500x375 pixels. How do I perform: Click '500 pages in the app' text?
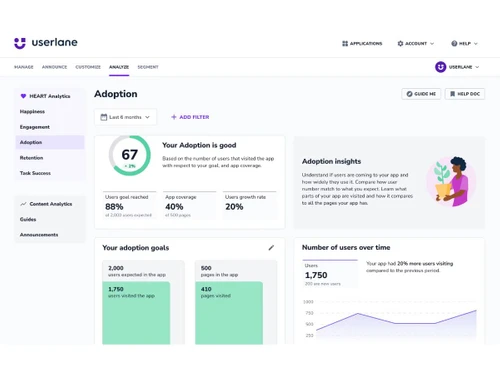[219, 271]
